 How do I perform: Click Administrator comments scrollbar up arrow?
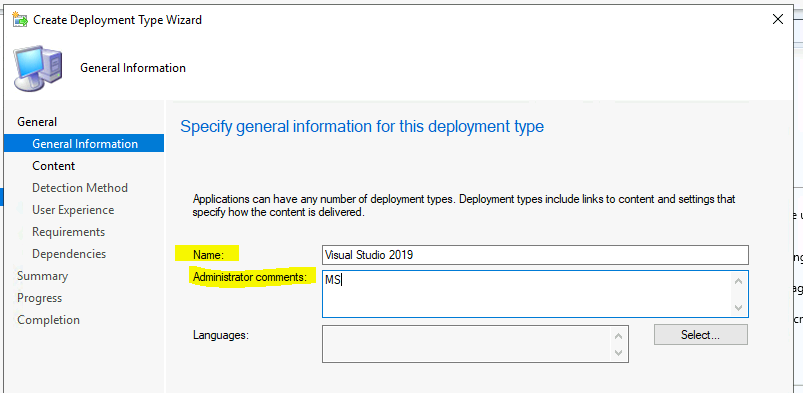[738, 281]
